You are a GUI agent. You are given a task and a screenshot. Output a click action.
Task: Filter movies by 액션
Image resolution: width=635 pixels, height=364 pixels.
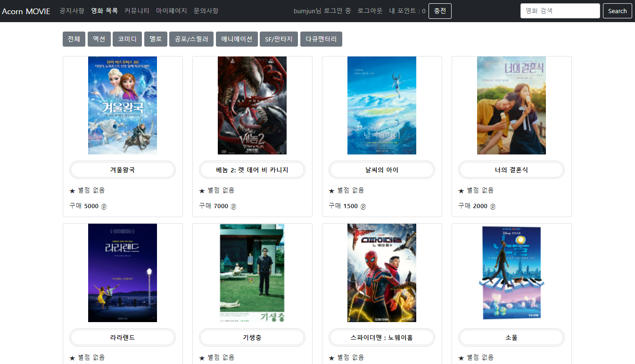point(99,39)
